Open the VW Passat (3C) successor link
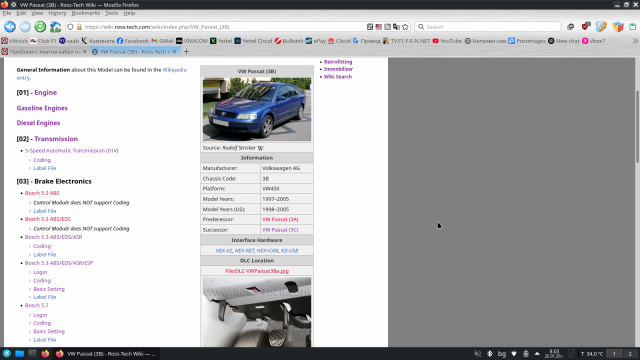Screen dimensions: 640x360 [280, 230]
